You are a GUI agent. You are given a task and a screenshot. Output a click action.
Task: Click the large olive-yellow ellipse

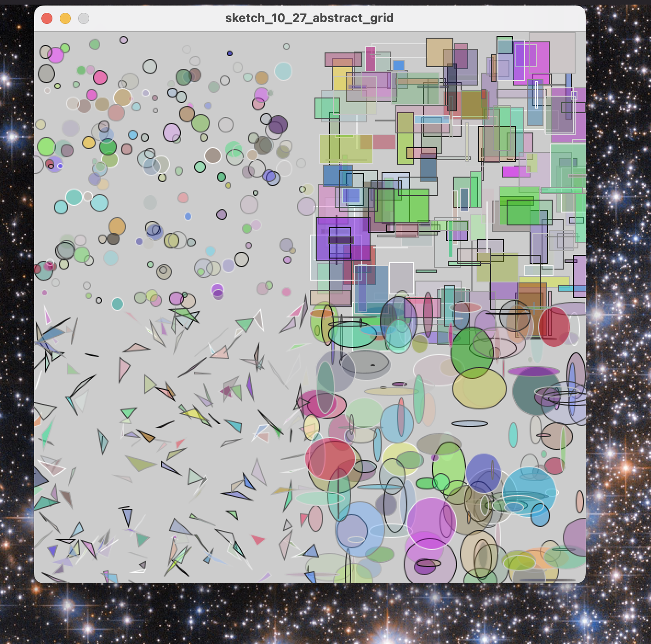[x=479, y=389]
